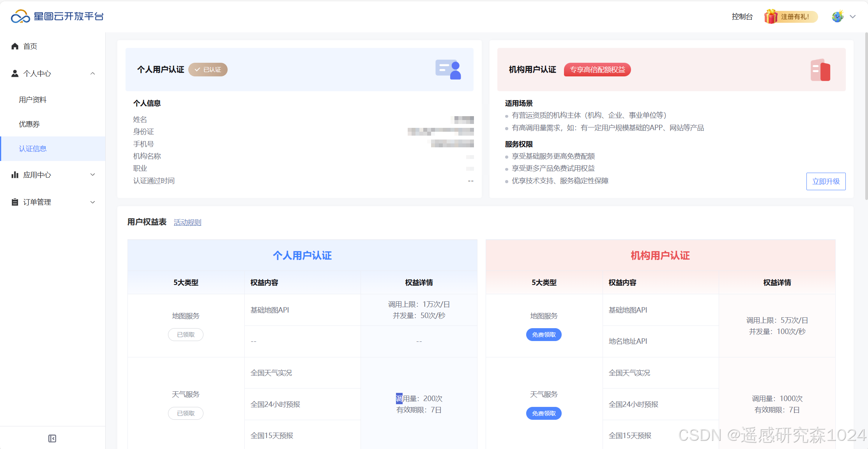Screen dimensions: 868x449
Task: Collapse the 个人中心 menu chevron
Action: (93, 73)
